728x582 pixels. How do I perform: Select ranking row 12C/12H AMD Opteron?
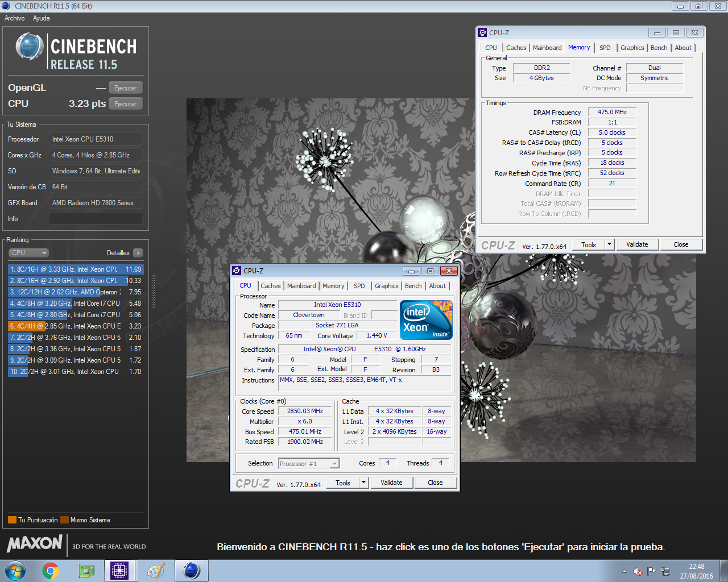pos(76,292)
